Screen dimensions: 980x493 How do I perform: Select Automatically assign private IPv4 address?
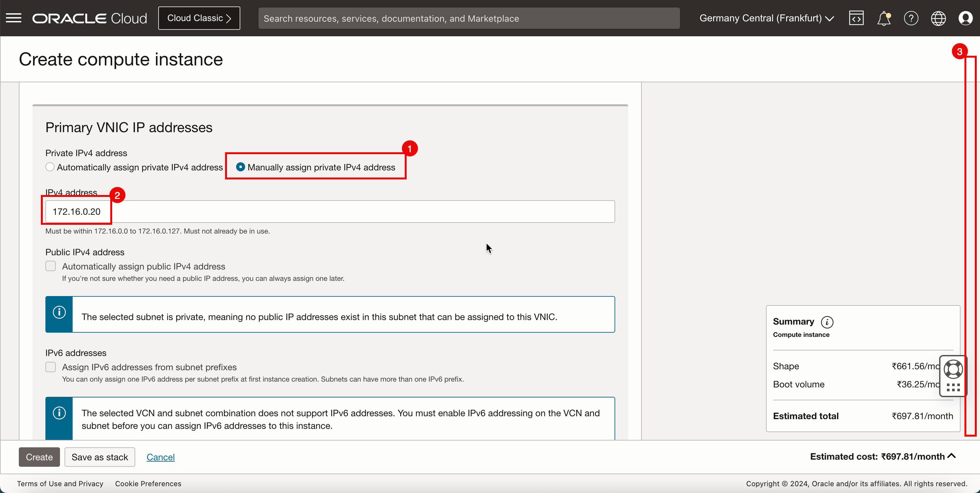[x=50, y=166]
